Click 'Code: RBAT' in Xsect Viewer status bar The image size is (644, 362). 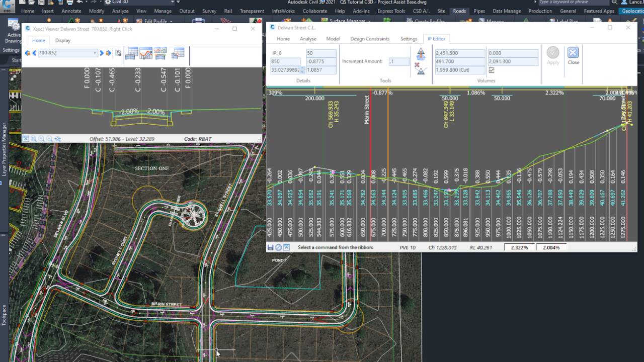pos(198,139)
